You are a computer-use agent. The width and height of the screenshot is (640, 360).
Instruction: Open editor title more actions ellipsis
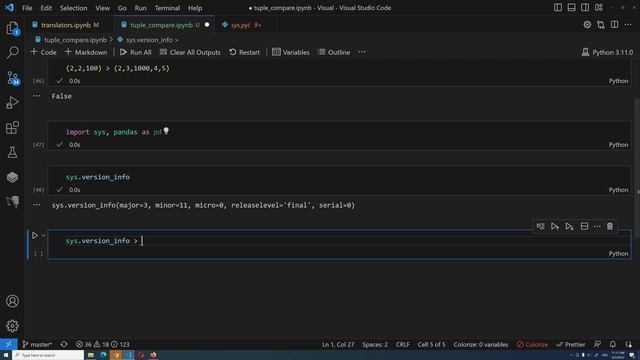point(628,25)
